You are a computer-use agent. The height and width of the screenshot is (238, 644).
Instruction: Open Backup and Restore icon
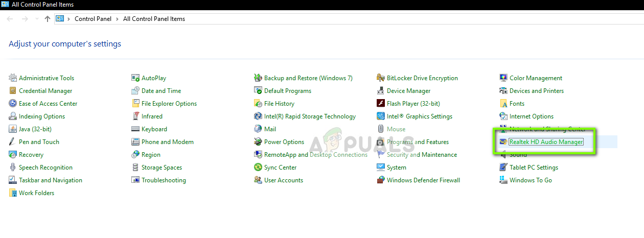click(258, 78)
